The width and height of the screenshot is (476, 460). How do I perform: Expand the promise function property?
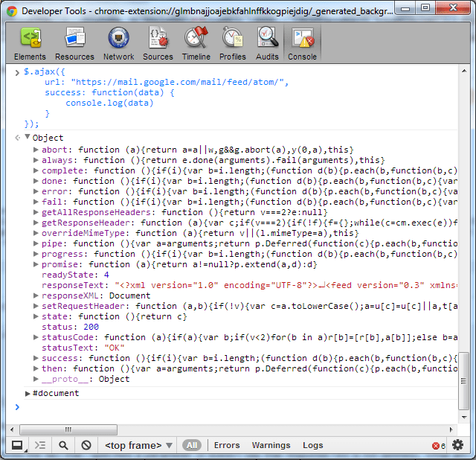[x=36, y=264]
